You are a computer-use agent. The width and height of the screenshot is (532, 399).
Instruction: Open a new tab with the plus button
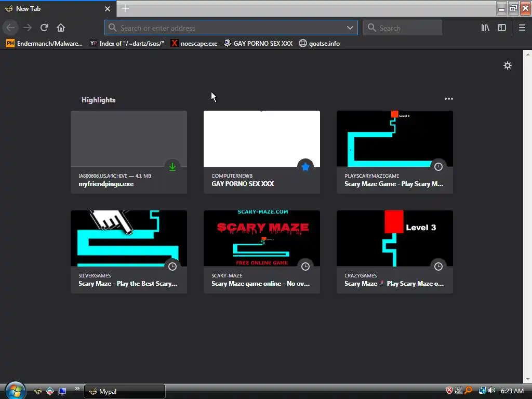point(125,8)
